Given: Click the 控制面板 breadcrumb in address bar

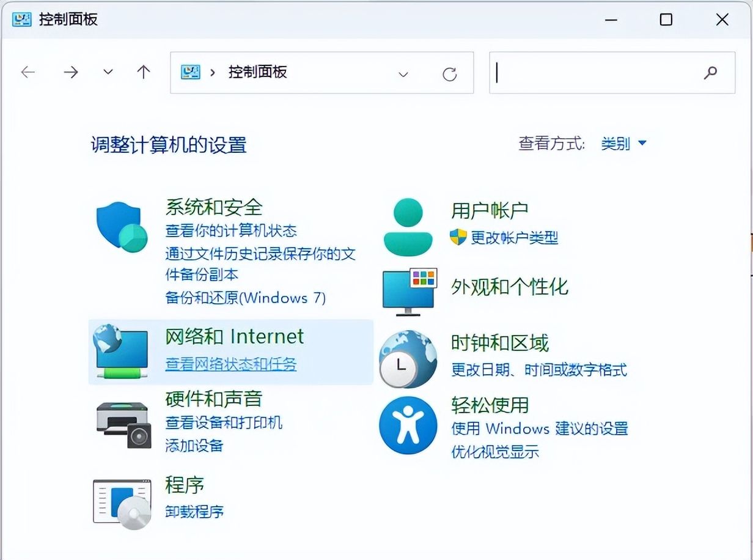Looking at the screenshot, I should [257, 72].
